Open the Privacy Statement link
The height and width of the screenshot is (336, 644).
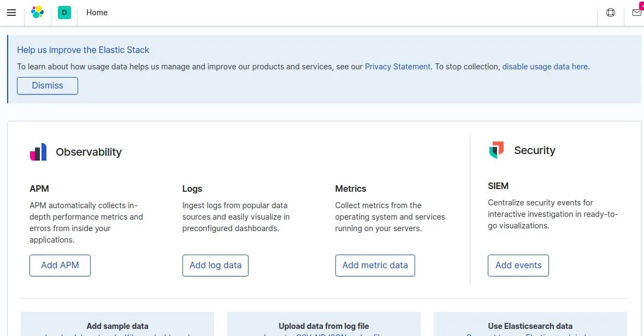click(398, 67)
